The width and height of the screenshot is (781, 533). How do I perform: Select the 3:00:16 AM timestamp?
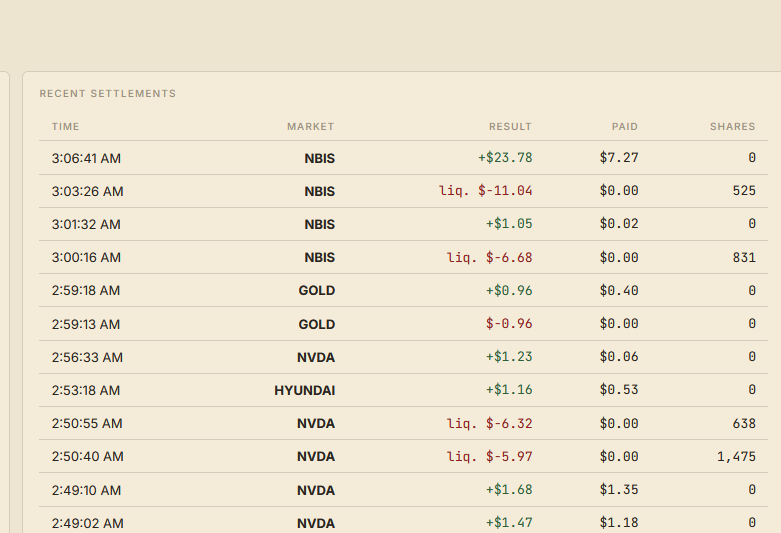tap(86, 258)
